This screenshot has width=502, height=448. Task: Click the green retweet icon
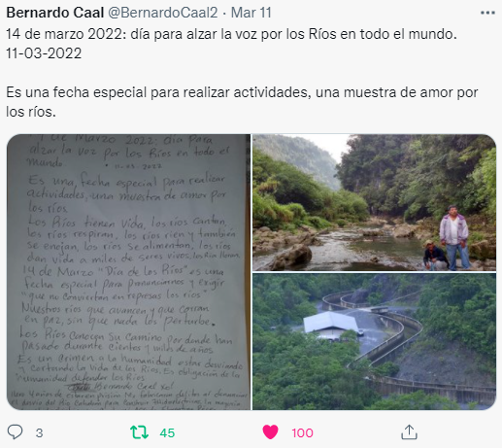point(139,432)
